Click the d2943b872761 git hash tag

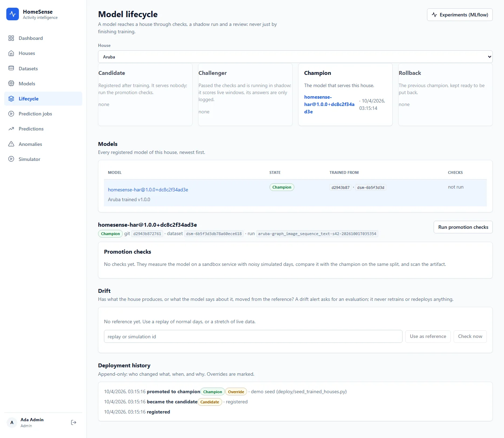click(147, 234)
